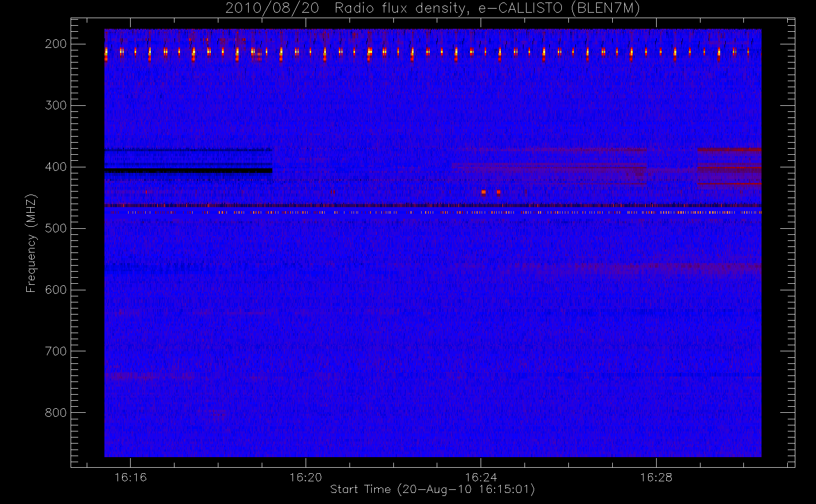The image size is (816, 504).
Task: Click the date '2010/08/20' in the title
Action: coord(272,9)
